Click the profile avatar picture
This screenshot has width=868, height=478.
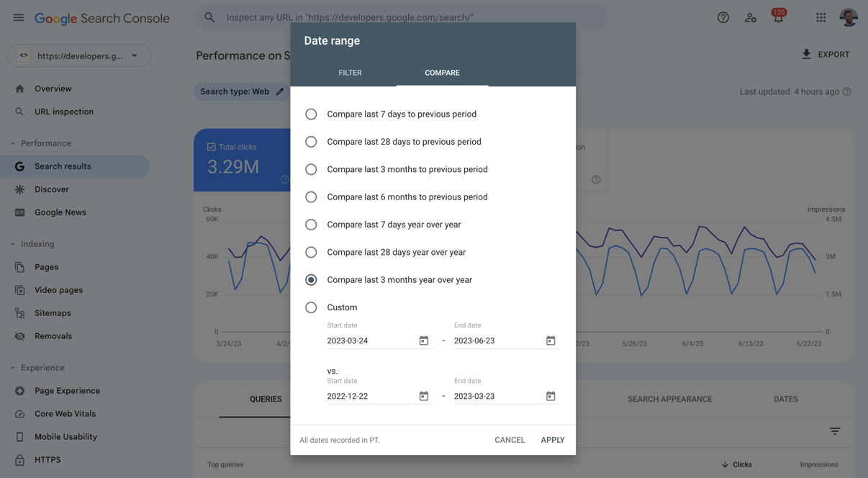coord(849,17)
